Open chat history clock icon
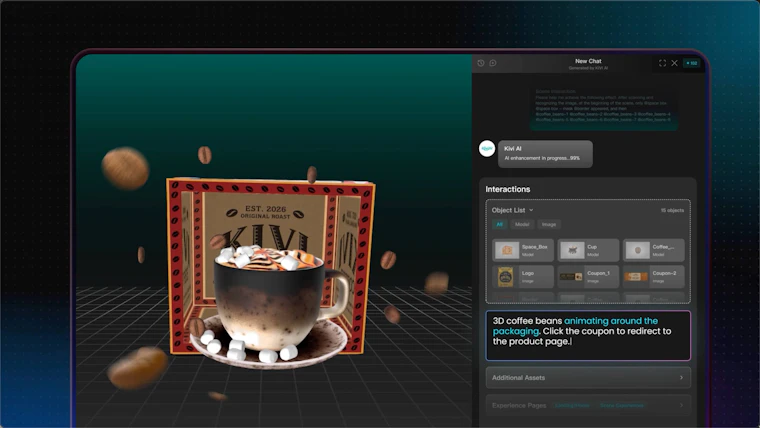The height and width of the screenshot is (428, 760). 481,63
